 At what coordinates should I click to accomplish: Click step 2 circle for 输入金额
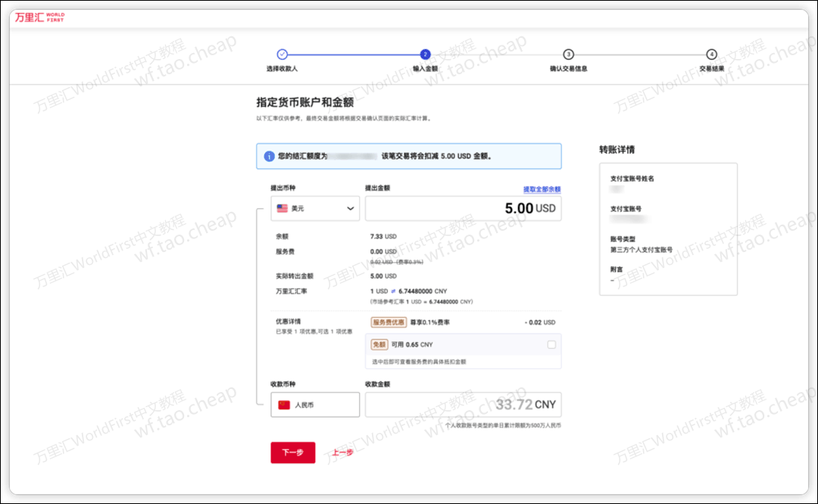[425, 54]
